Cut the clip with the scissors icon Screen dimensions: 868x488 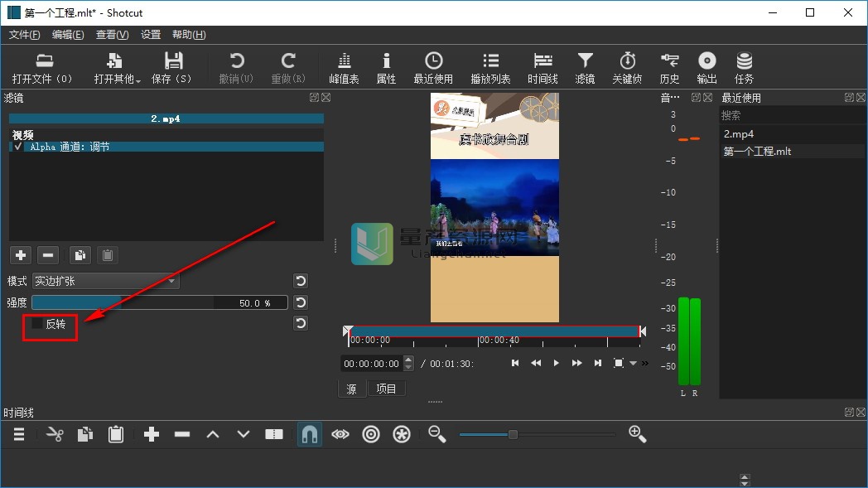click(x=55, y=435)
